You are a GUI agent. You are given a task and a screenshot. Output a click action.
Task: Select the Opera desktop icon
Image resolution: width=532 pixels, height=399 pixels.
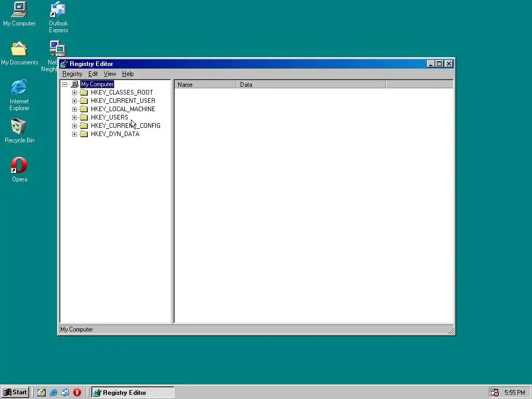(19, 170)
